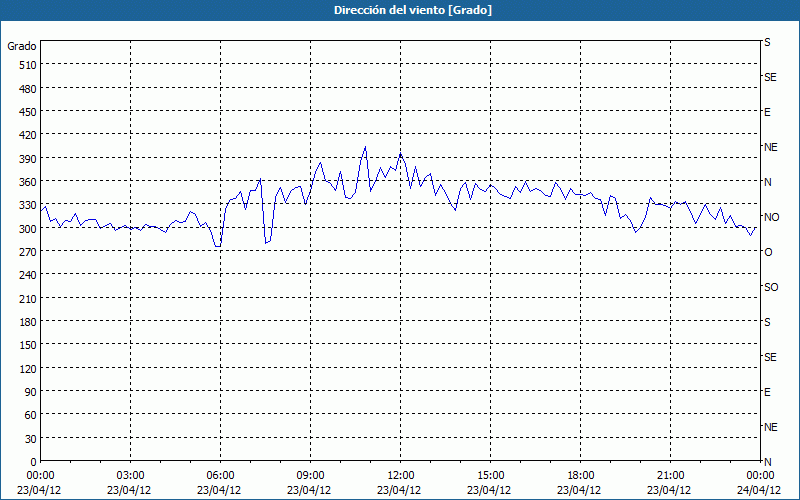Click the 'O' compass label on right axis
Image resolution: width=800 pixels, height=500 pixels.
click(768, 253)
